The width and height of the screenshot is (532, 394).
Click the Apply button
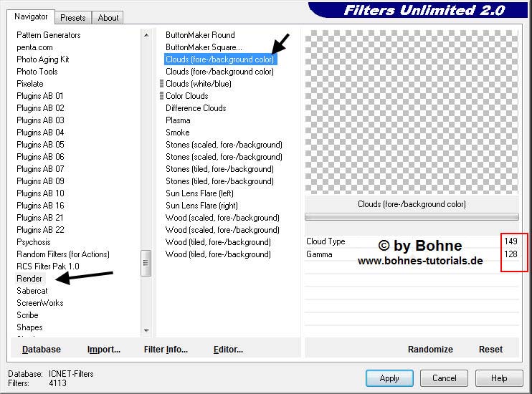[389, 378]
